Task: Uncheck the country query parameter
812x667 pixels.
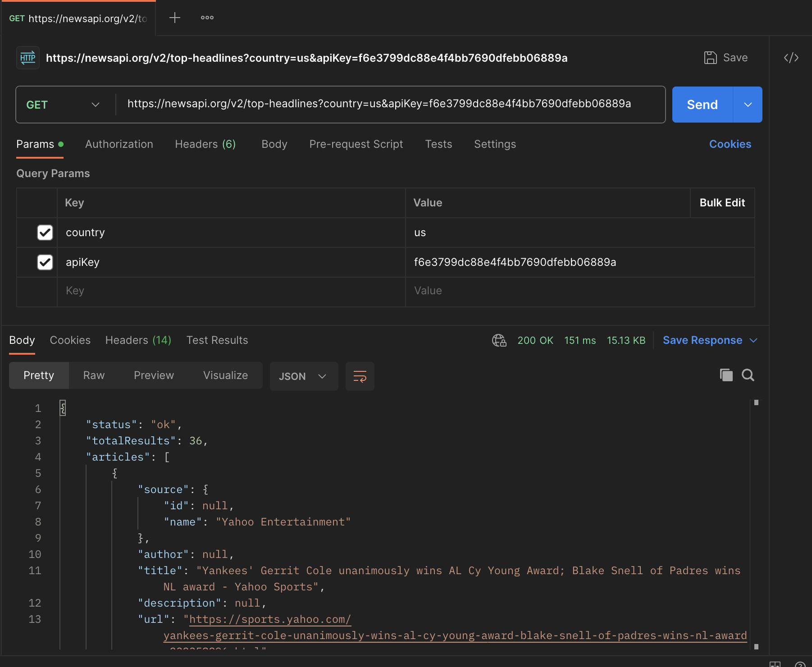Action: pos(45,233)
